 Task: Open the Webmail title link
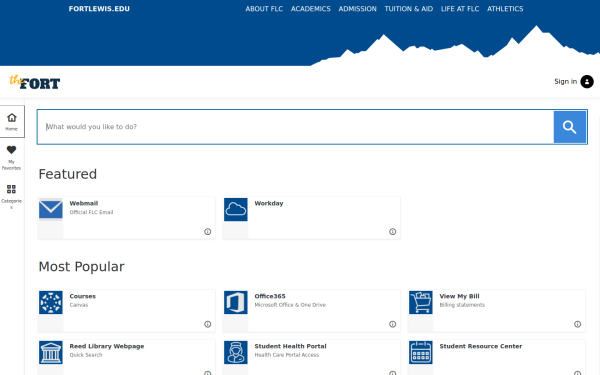point(84,203)
